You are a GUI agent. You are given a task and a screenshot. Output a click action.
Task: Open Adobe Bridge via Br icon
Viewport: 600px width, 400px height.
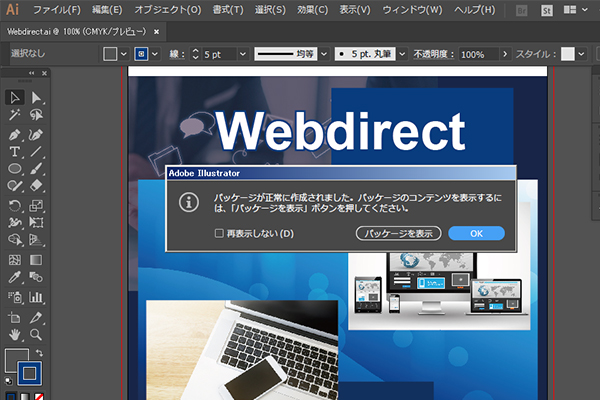pyautogui.click(x=521, y=10)
